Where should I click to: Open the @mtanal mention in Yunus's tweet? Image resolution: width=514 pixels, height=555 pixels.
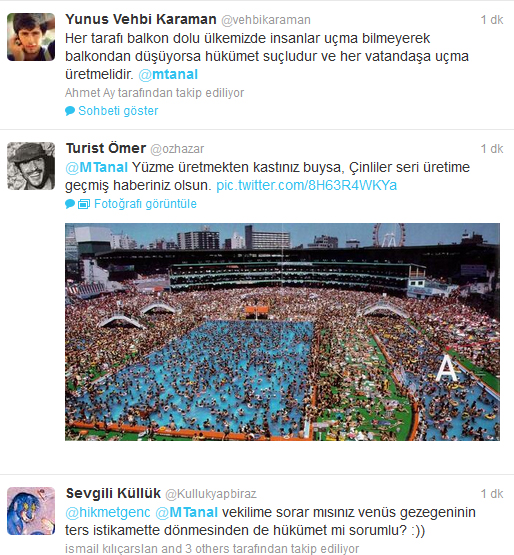click(x=168, y=74)
